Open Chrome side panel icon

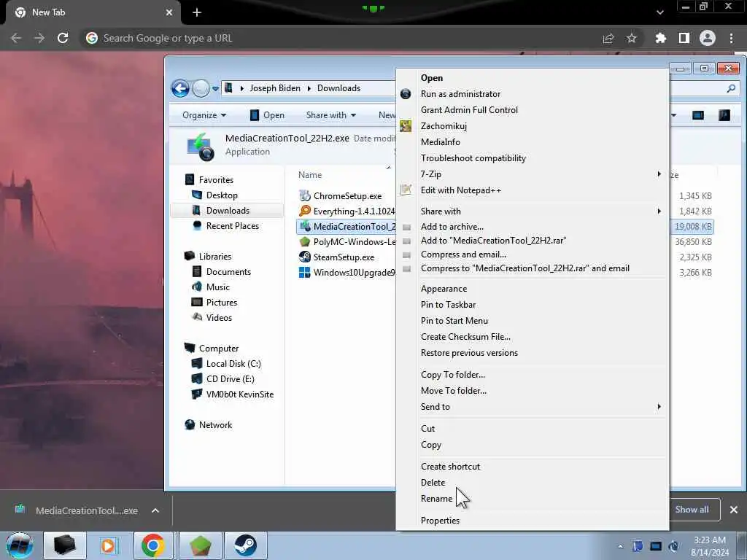684,38
